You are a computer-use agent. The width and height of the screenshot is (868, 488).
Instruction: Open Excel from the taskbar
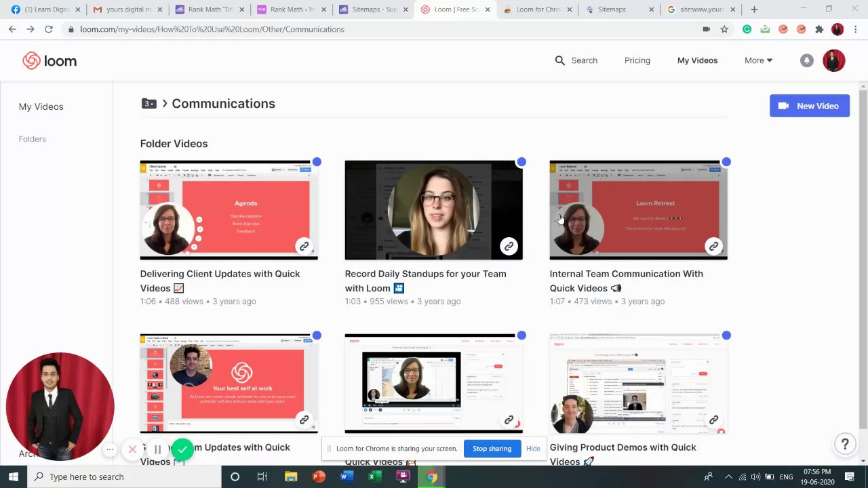pos(374,476)
